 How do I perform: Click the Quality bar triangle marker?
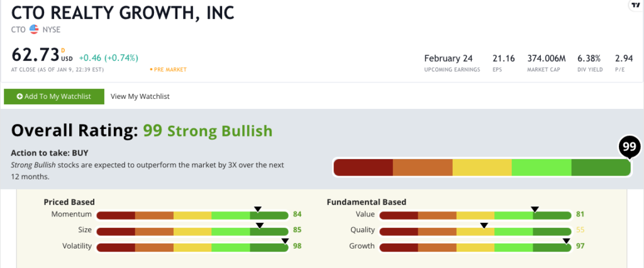484,225
